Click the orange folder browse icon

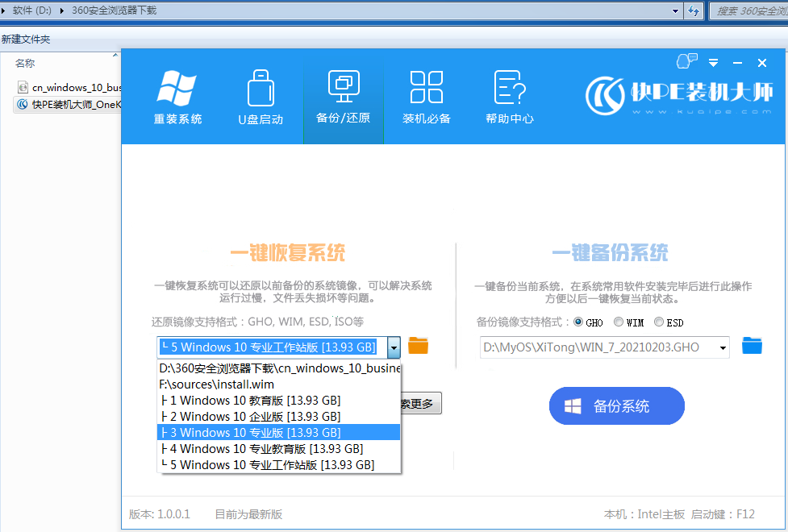(x=418, y=347)
